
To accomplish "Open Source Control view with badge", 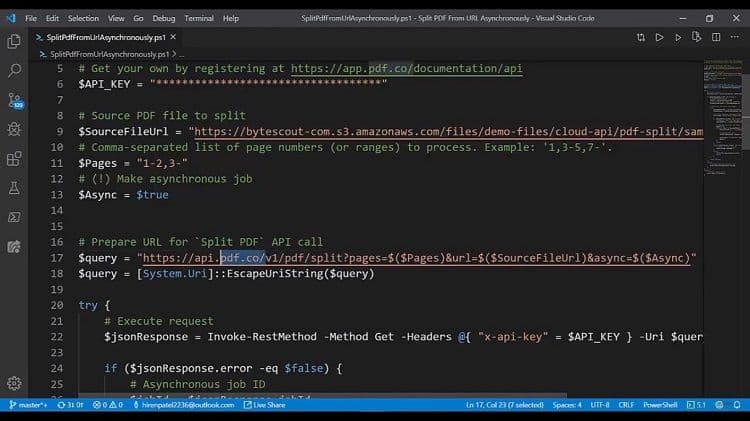I will [15, 100].
